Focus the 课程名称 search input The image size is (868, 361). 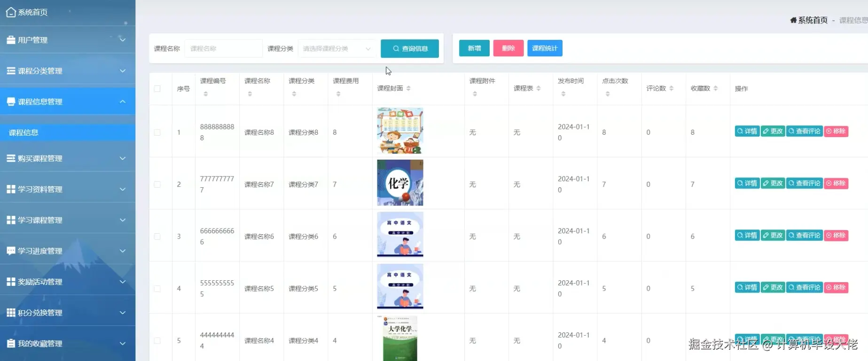click(223, 48)
